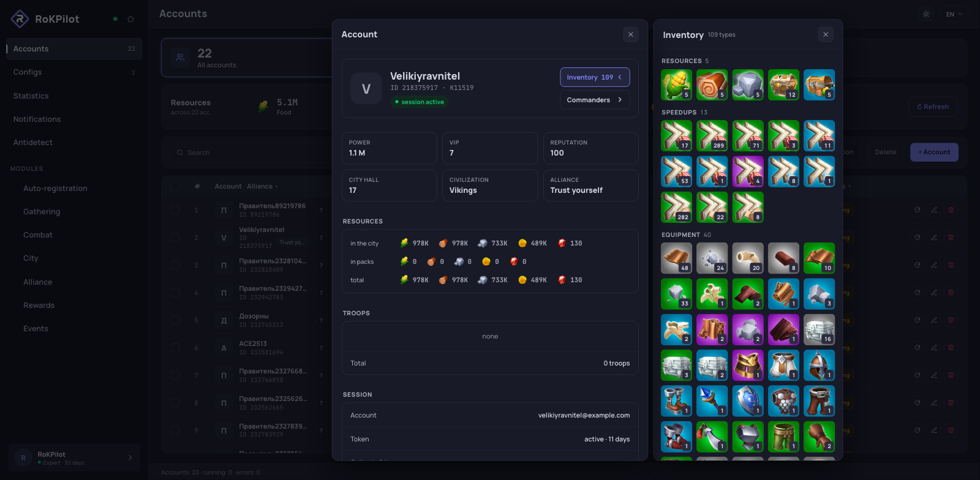Collapse the Inventory 109 panel button
Viewport: 980px width, 480px height.
pos(595,77)
